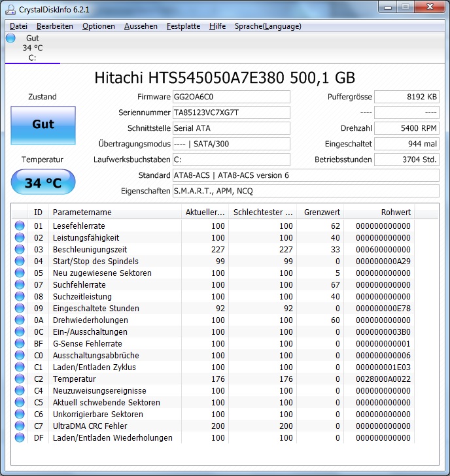Click the status orb for Ausschaltungsabbrüche
Screen dimensions: 450x476
(x=20, y=355)
